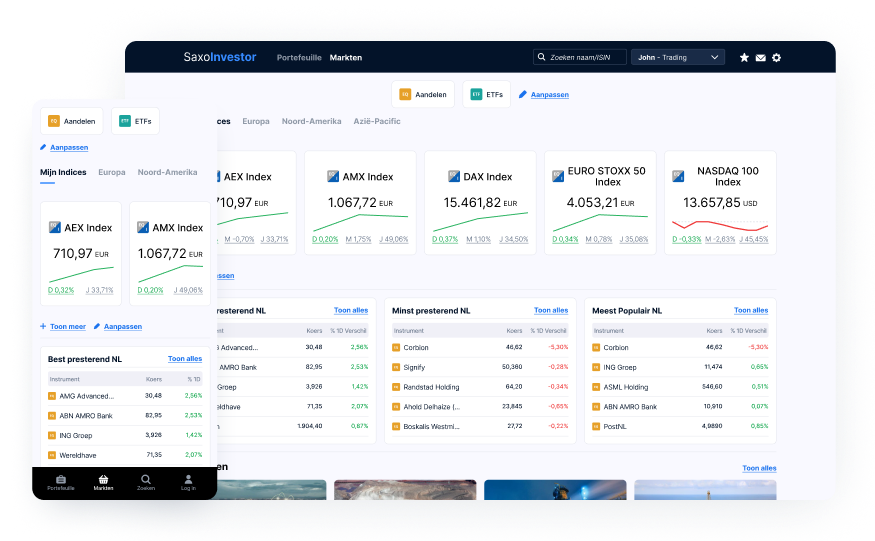Click the plus icon beside Toon meer

click(43, 326)
